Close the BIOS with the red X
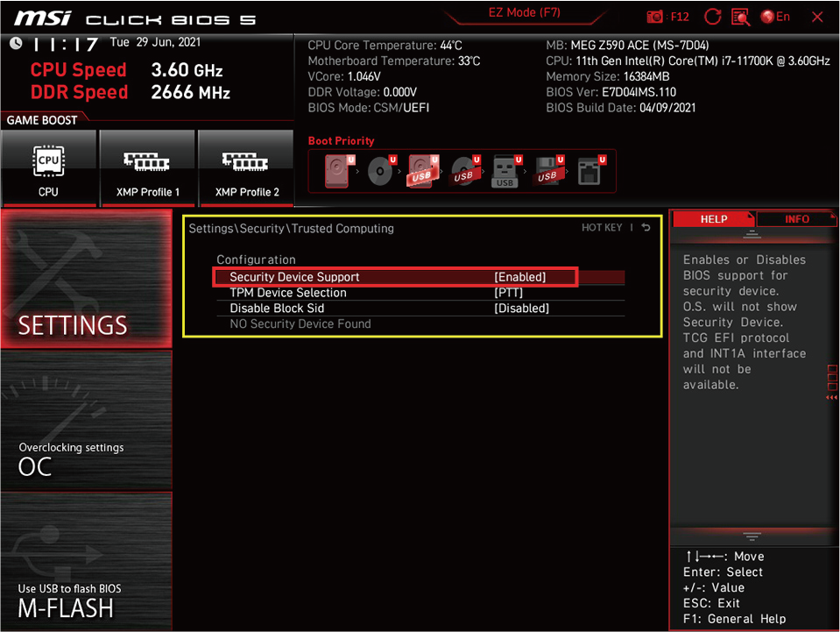 (x=817, y=17)
